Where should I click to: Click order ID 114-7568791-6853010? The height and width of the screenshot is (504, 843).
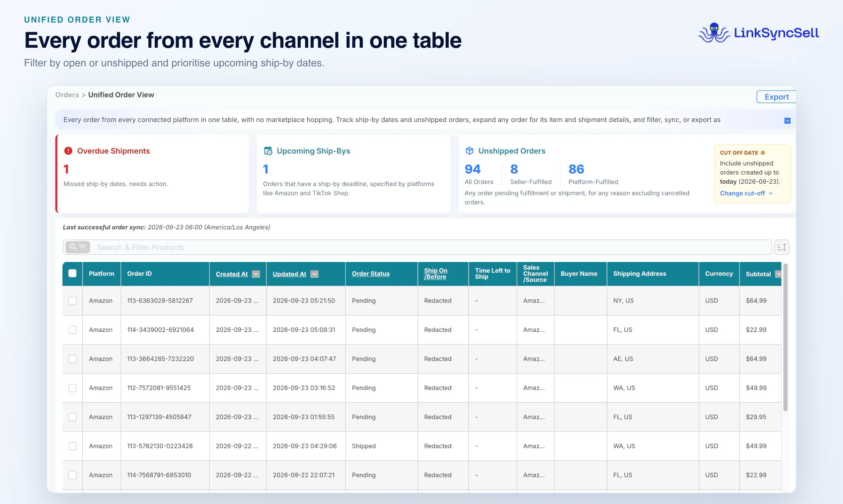point(159,475)
